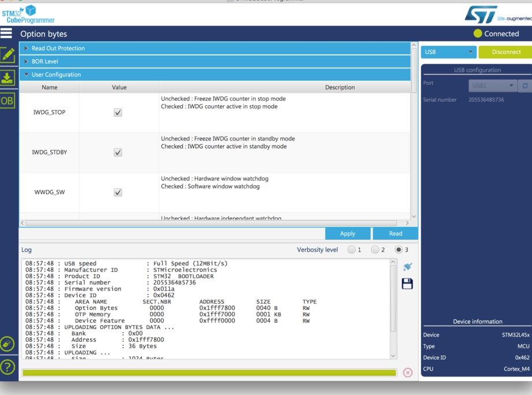532x395 pixels.
Task: Click the Option Bytes row in log
Action: tap(168, 308)
